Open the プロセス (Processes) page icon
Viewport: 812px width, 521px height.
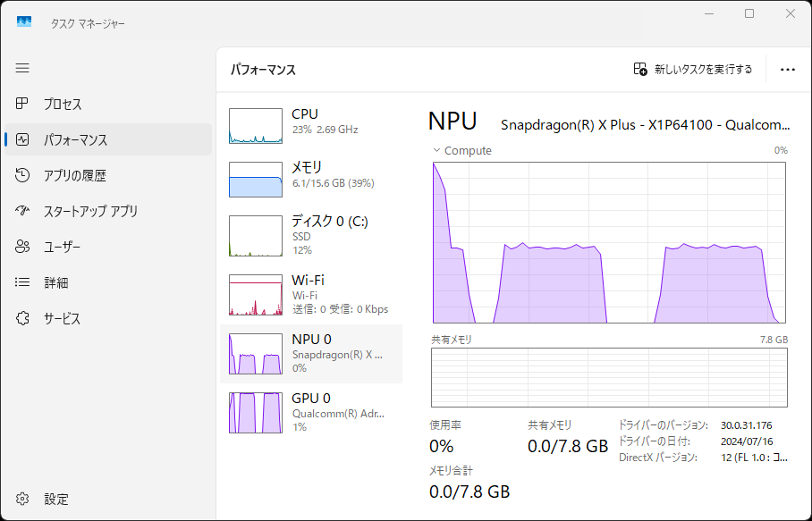pos(21,104)
